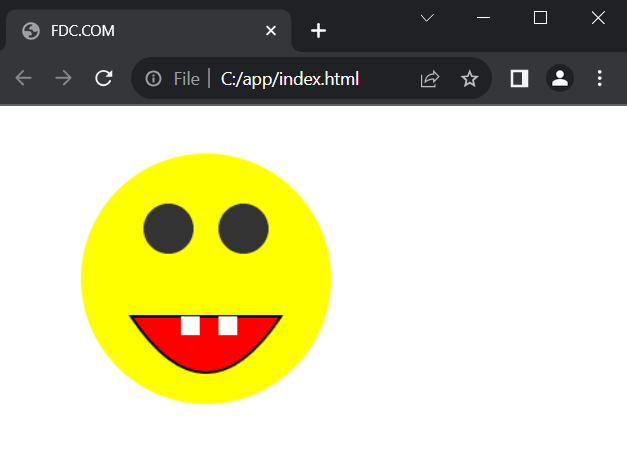
Task: Open the profile avatar menu
Action: tap(560, 78)
